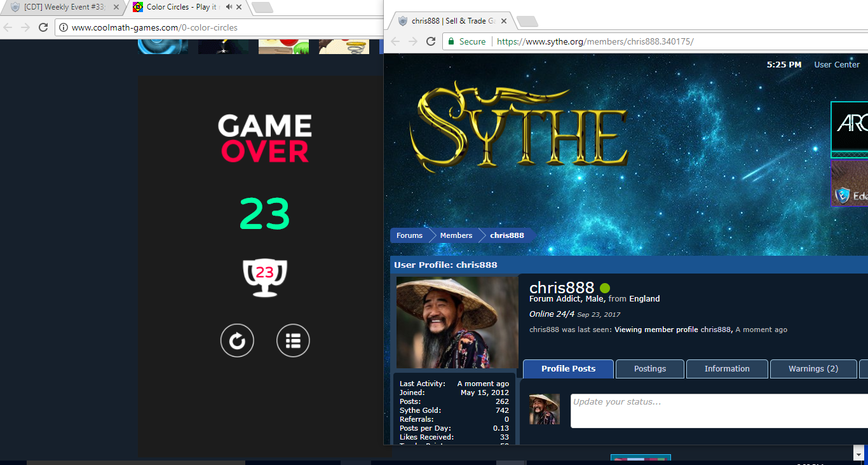Click the green online status dot
The width and height of the screenshot is (868, 465).
(605, 288)
